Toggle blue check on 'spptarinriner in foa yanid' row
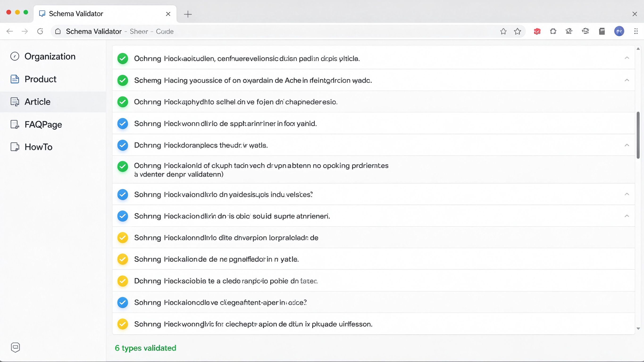 123,124
